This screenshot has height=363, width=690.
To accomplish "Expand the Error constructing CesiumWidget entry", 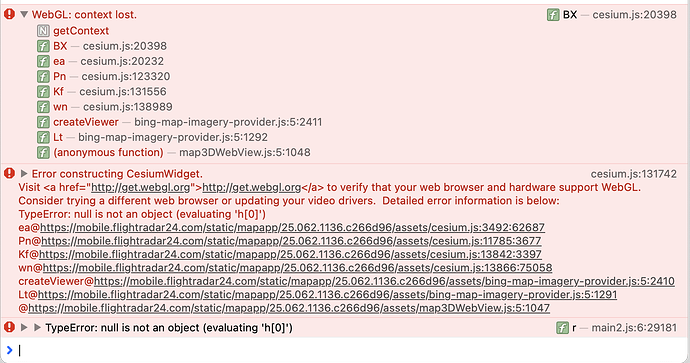I will [x=24, y=174].
